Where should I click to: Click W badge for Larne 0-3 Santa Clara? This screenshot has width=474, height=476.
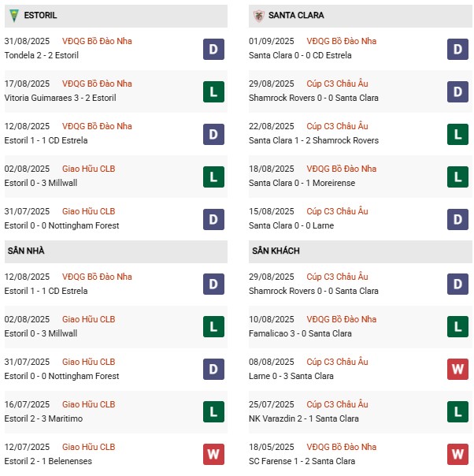459,370
